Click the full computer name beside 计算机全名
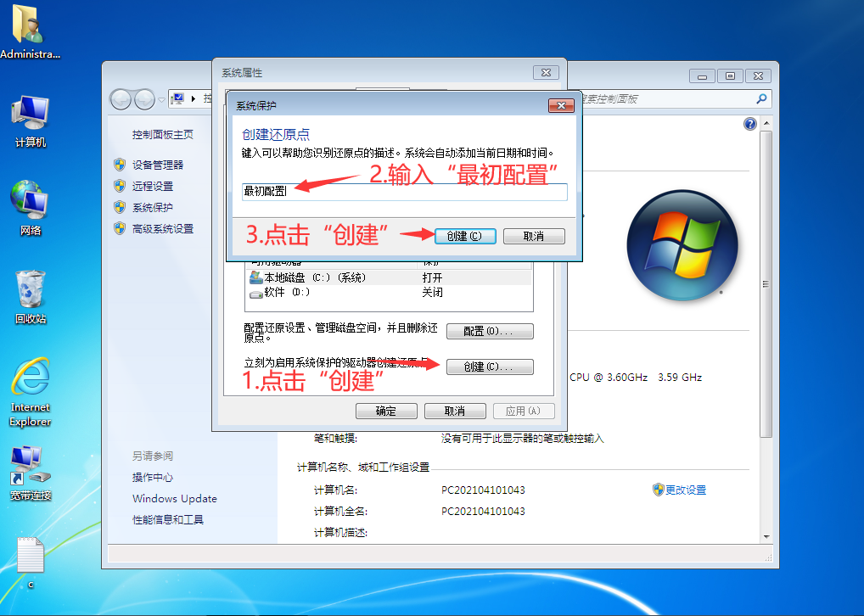Viewport: 864px width, 616px height. point(483,512)
